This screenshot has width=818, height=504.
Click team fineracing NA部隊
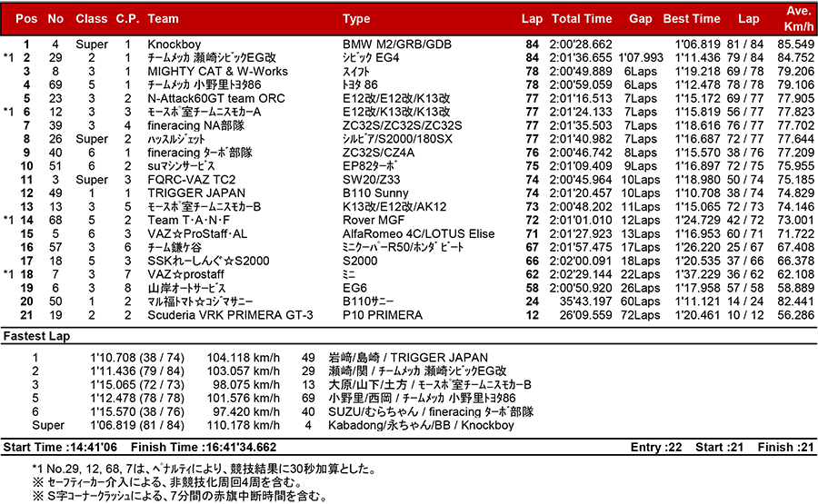tap(195, 125)
